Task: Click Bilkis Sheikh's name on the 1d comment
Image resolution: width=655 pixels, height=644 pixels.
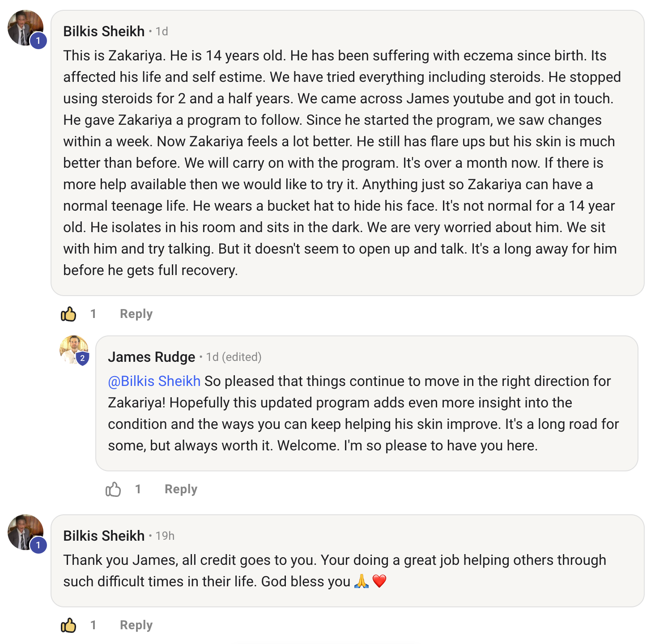Action: point(104,31)
